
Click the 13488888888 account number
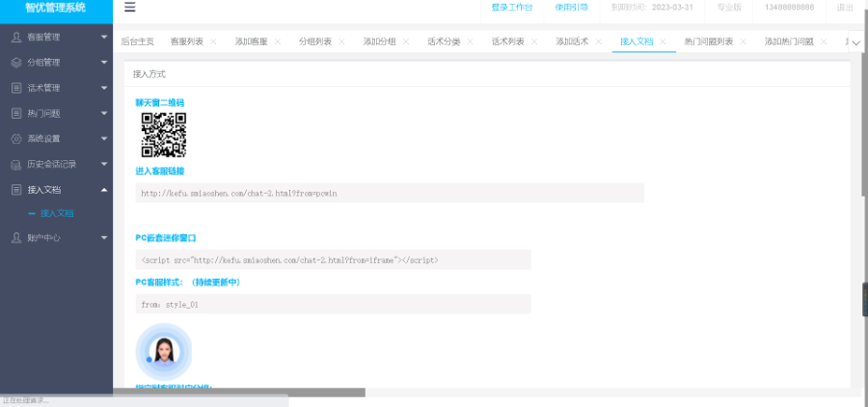(789, 7)
